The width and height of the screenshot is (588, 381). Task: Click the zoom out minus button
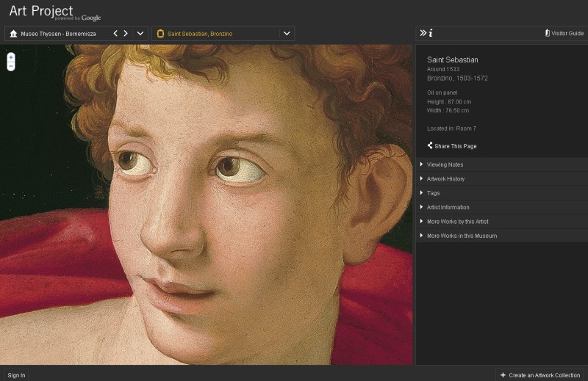tap(11, 66)
